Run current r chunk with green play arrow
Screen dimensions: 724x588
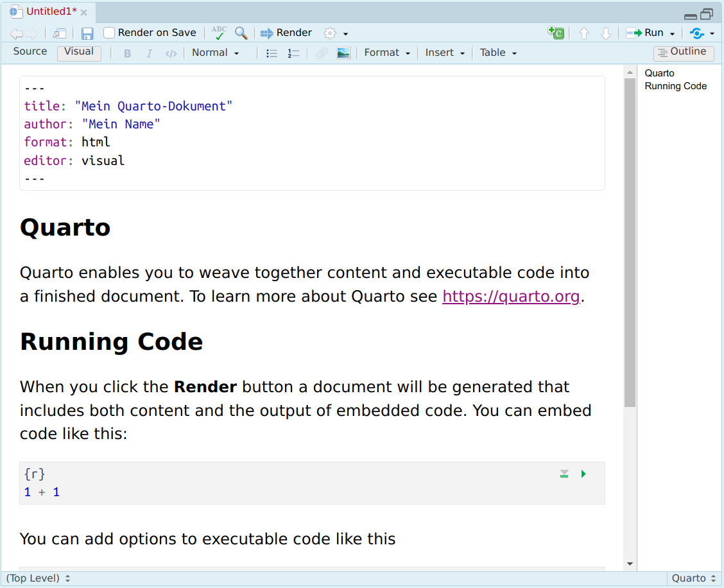point(583,474)
